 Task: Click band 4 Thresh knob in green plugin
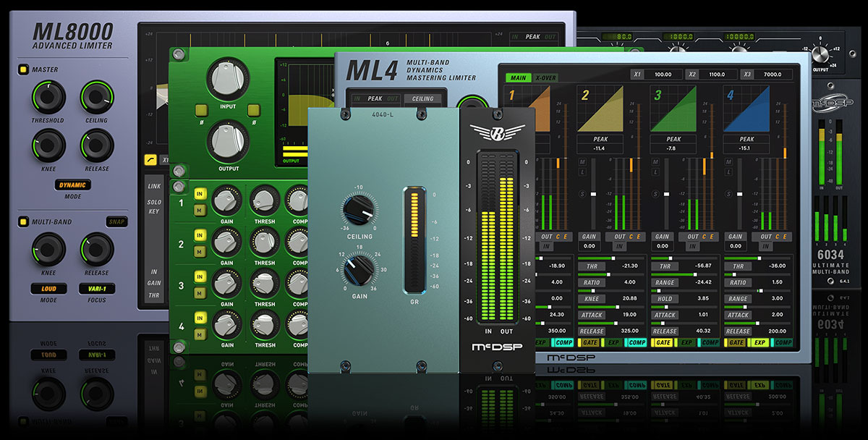pyautogui.click(x=264, y=325)
